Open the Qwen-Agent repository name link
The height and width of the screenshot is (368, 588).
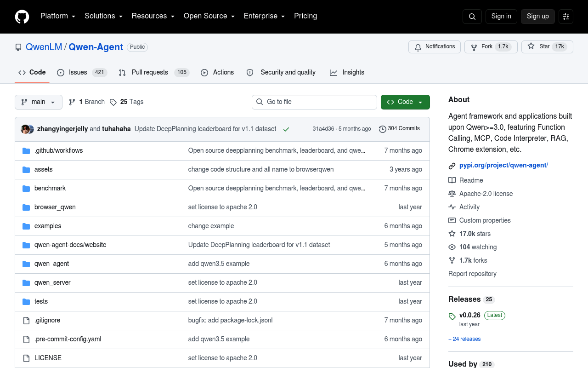tap(96, 47)
